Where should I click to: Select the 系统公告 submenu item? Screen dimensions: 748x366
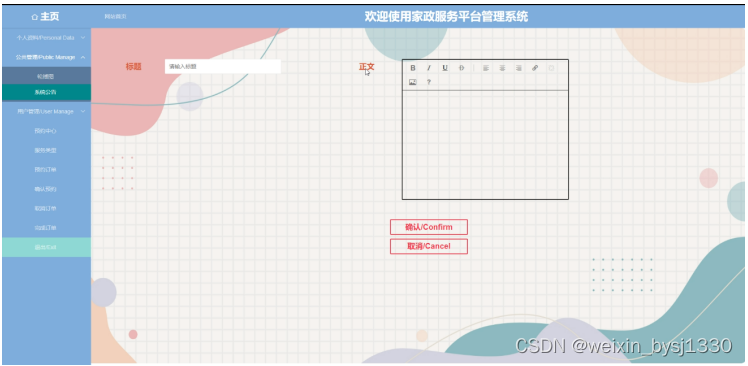pos(46,92)
